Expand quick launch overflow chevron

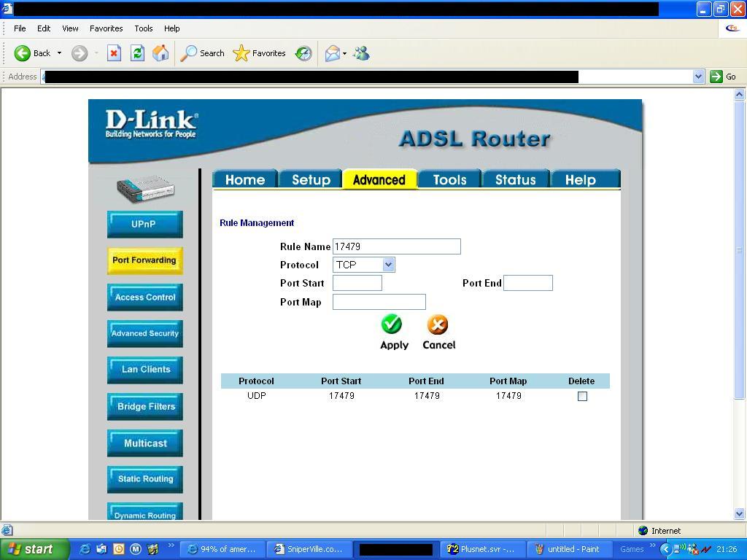[171, 545]
